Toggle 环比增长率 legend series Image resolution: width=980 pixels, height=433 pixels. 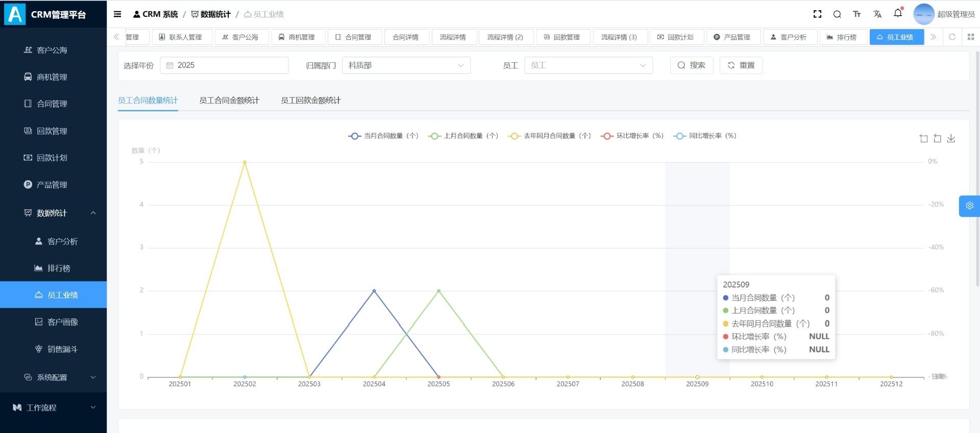point(632,136)
